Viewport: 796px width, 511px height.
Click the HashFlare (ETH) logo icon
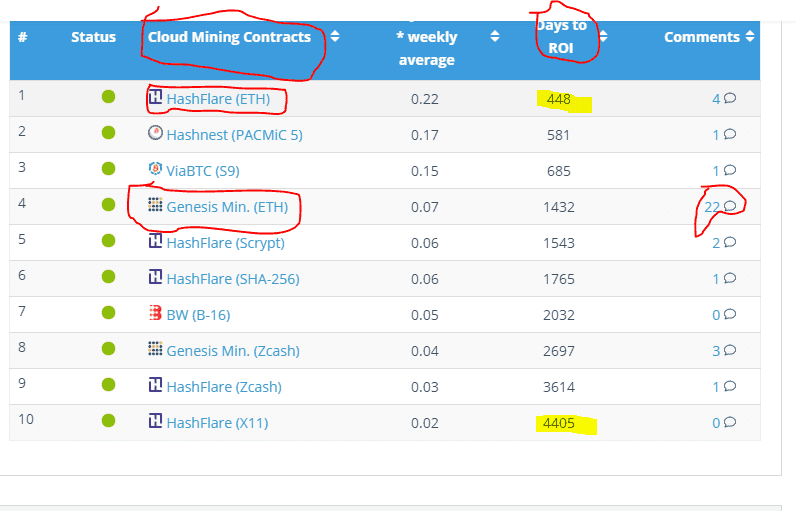click(155, 97)
